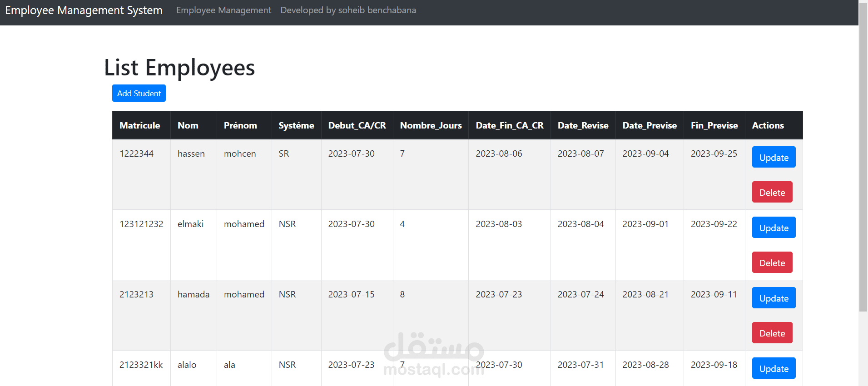Click fin previse 2023-09-11
Screen dimensions: 868x386
point(714,294)
